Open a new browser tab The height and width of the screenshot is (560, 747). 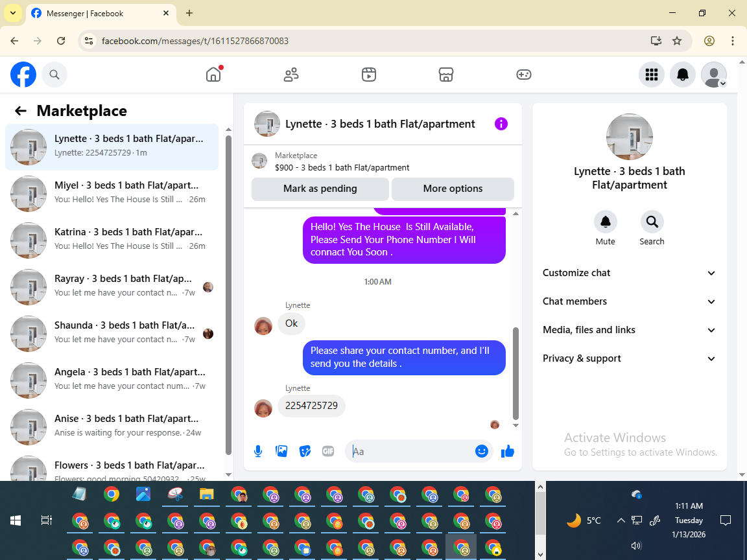pos(189,14)
